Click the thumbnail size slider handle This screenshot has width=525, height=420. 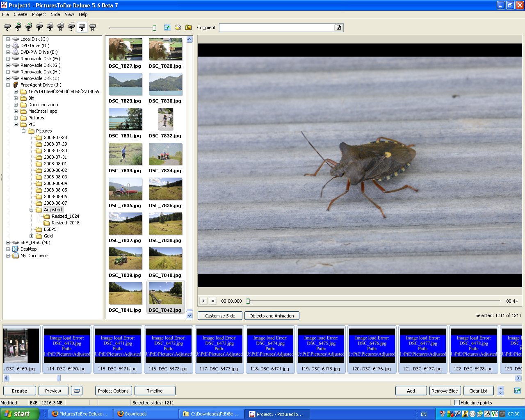154,28
